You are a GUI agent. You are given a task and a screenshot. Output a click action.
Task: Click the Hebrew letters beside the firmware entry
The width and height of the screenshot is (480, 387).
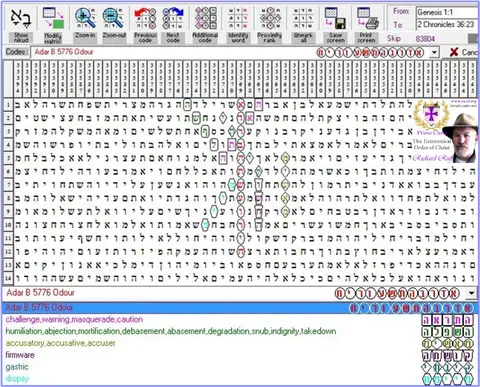(x=448, y=355)
